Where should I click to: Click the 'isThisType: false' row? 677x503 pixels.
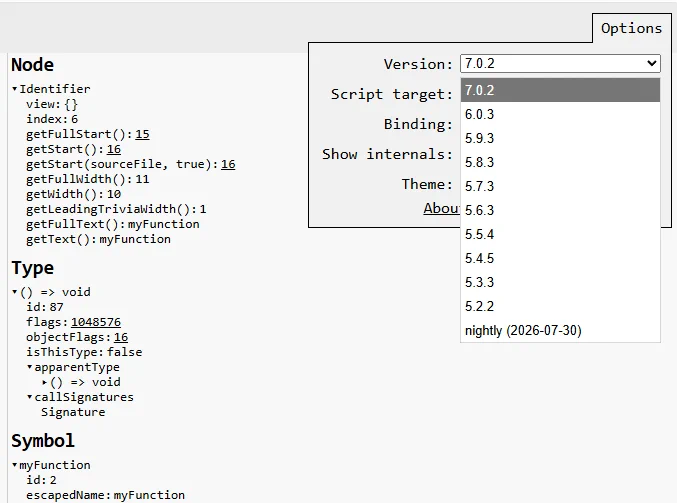[x=84, y=352]
